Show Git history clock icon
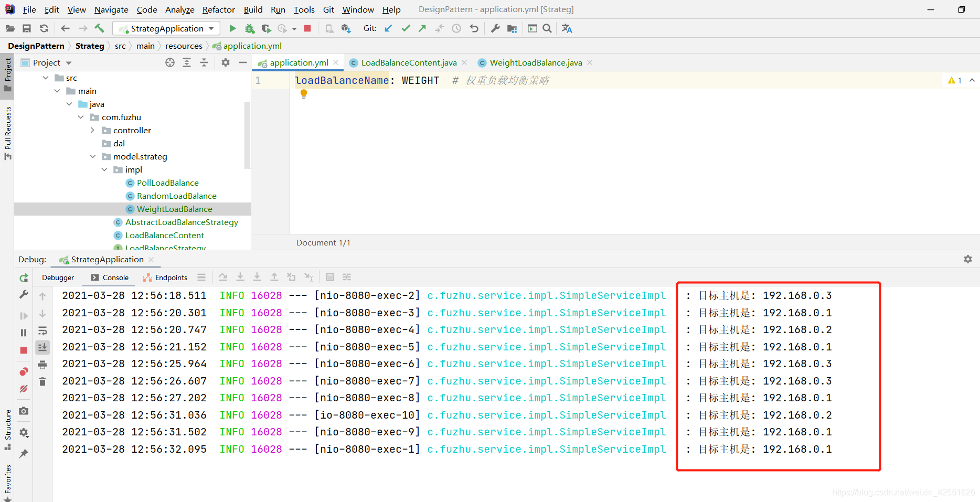Viewport: 980px width, 502px height. click(x=456, y=28)
